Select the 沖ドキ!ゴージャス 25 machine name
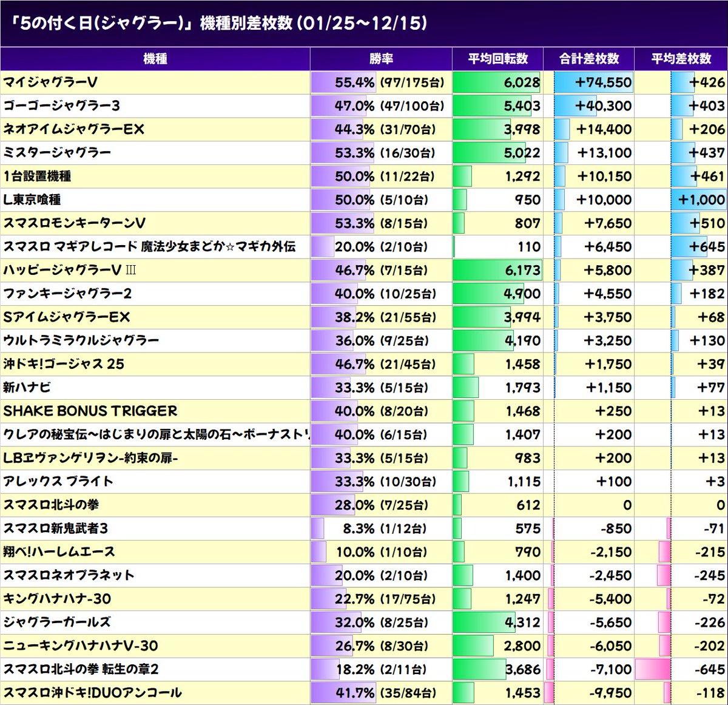The image size is (728, 705). point(64,364)
